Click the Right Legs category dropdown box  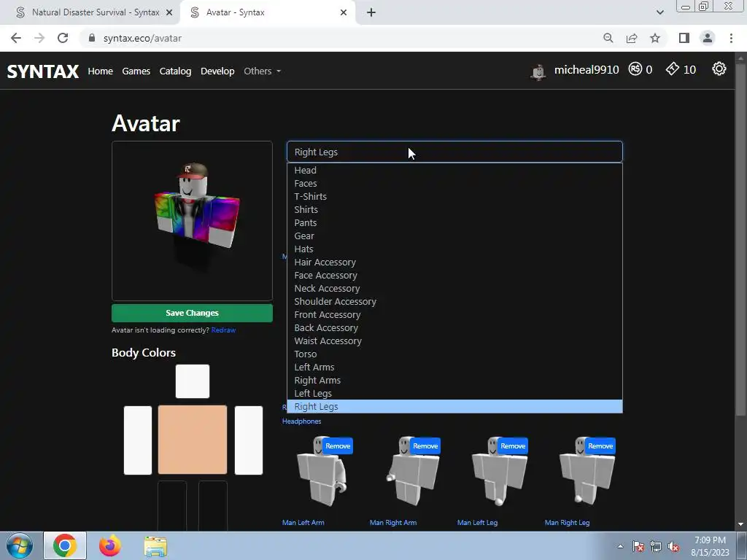click(x=454, y=152)
